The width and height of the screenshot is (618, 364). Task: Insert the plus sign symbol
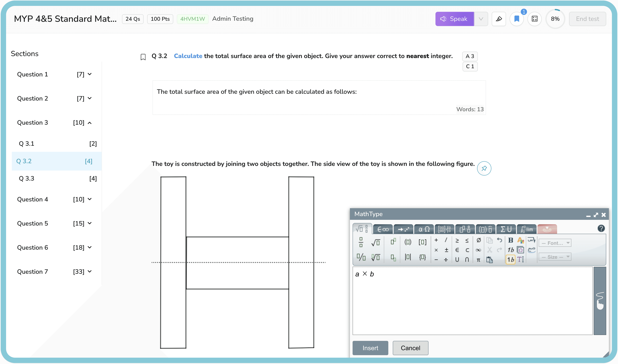[x=436, y=240]
